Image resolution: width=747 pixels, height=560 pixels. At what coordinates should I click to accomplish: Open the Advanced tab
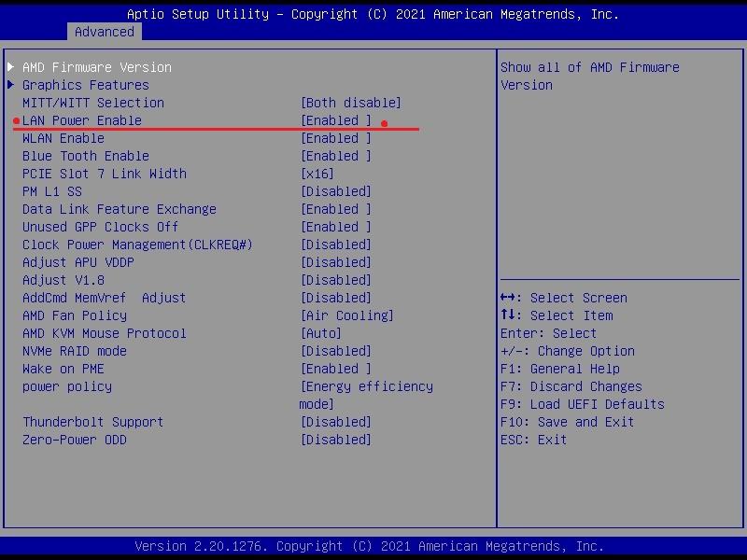[x=105, y=32]
